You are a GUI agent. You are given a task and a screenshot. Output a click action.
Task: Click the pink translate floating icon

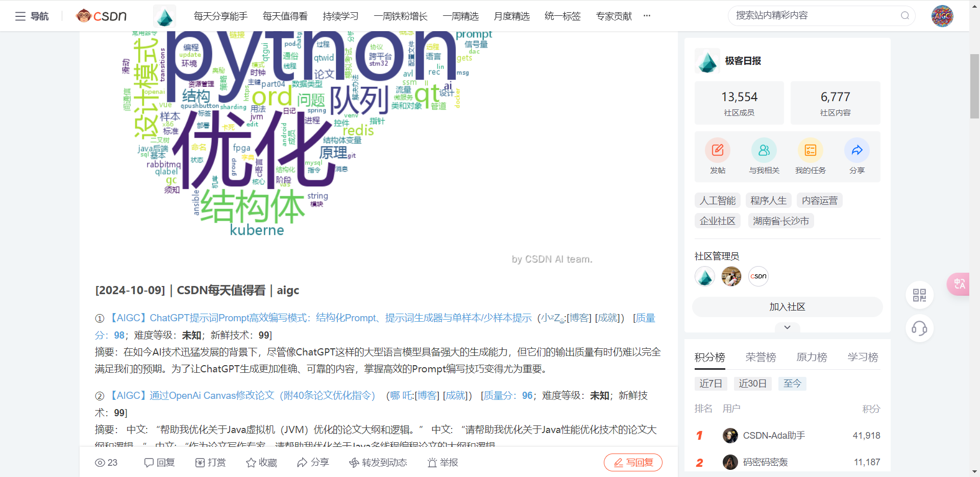pyautogui.click(x=959, y=284)
